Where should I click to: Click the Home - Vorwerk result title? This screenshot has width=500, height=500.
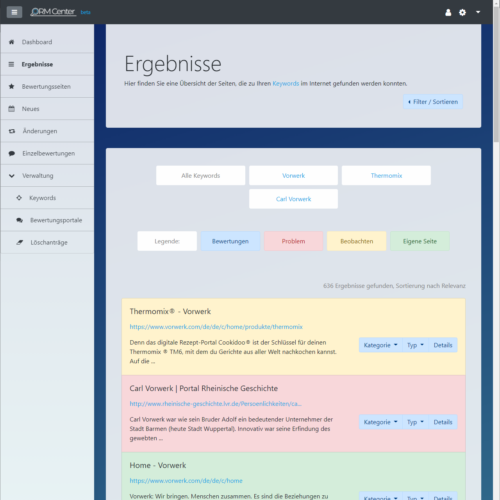coord(158,465)
